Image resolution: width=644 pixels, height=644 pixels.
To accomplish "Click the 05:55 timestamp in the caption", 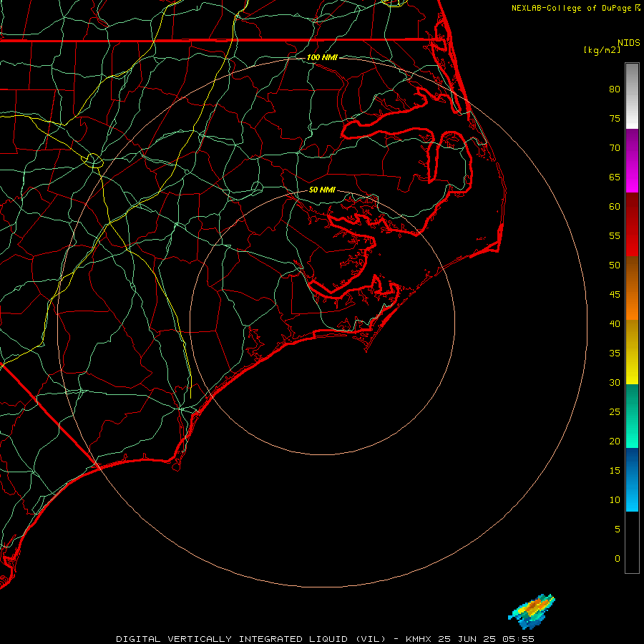I will (x=518, y=639).
